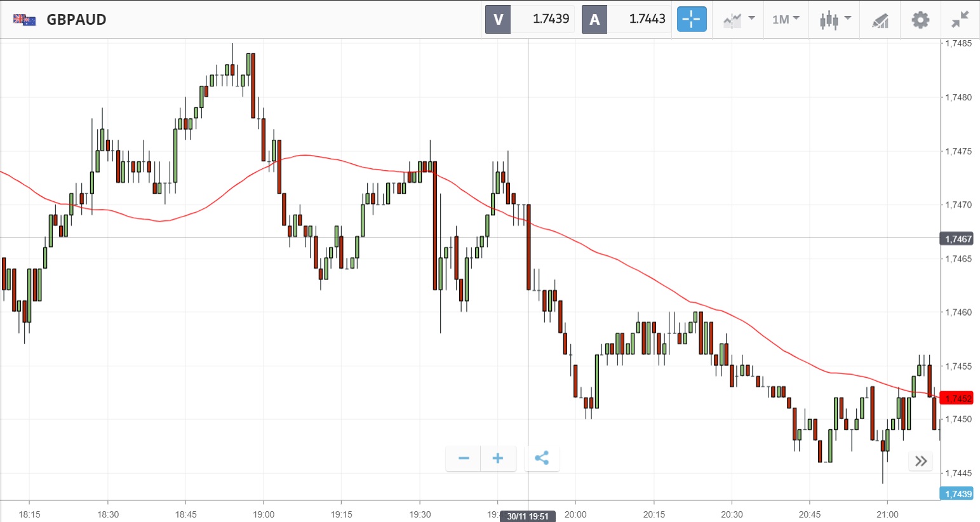Open chart settings gear
The height and width of the screenshot is (522, 980).
click(x=920, y=20)
